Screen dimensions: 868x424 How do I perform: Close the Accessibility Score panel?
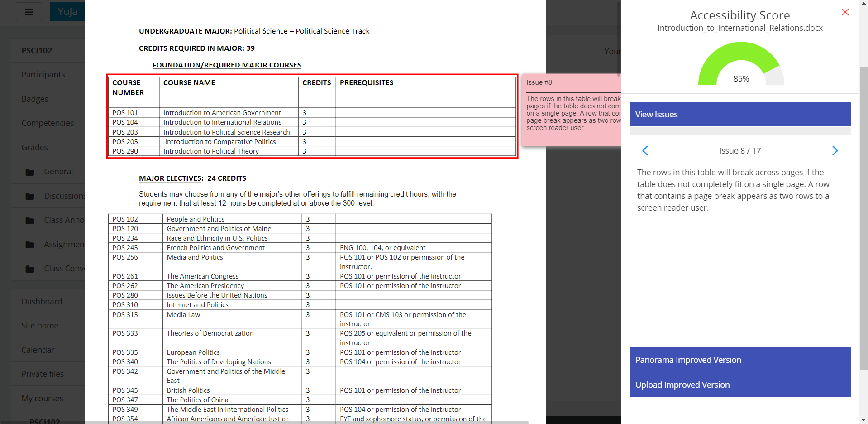tap(845, 12)
